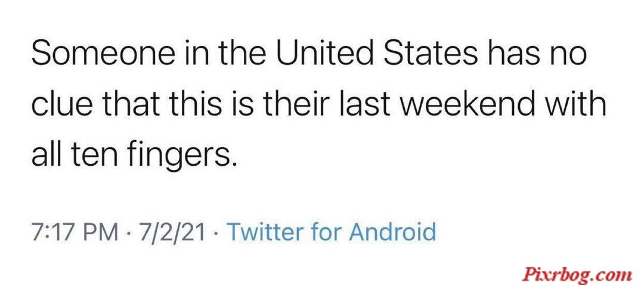The height and width of the screenshot is (294, 644).
Task: Select the 7/2/21 date text
Action: coord(172,233)
